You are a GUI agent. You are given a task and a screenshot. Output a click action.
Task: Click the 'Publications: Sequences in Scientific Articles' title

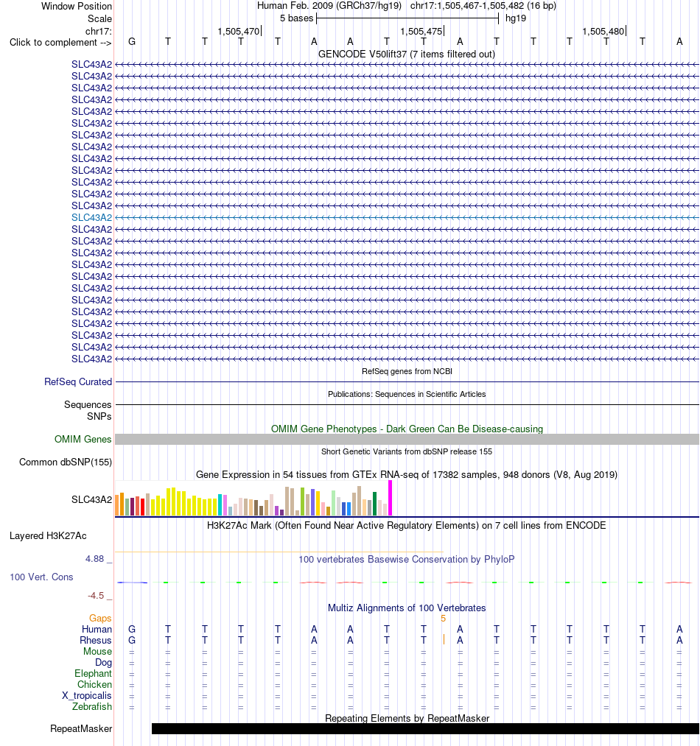click(407, 394)
